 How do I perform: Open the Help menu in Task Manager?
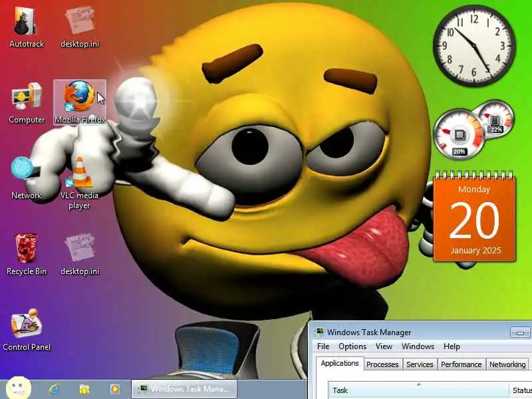pos(452,346)
